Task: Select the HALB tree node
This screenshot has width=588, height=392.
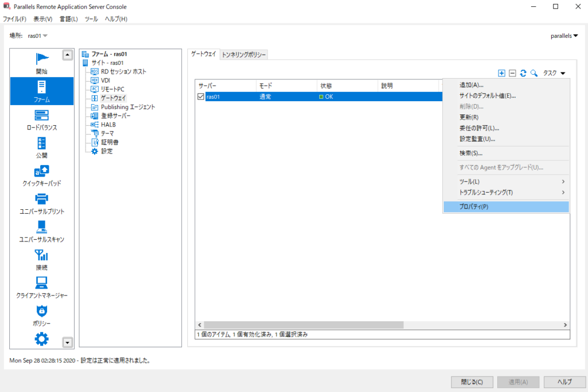Action: tap(108, 125)
